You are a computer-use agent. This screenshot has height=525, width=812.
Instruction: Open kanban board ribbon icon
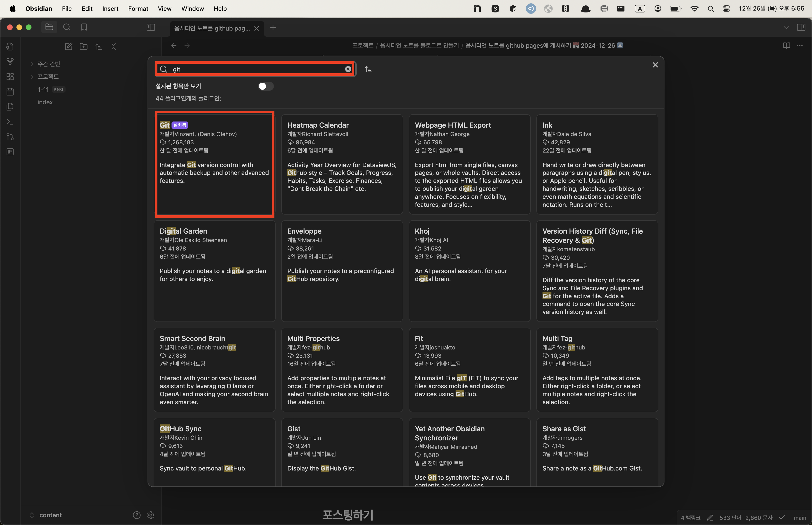click(10, 152)
